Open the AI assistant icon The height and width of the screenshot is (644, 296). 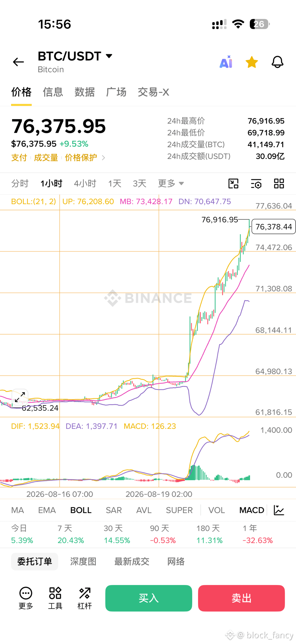pos(226,62)
